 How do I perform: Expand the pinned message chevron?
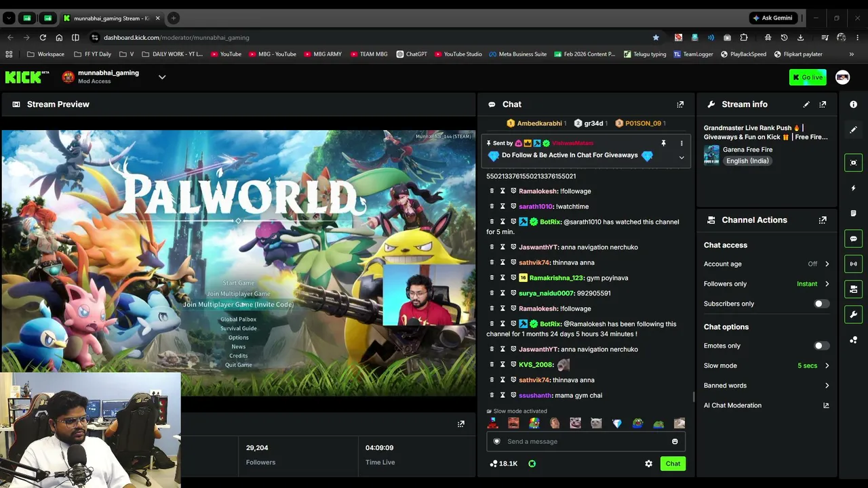tap(682, 158)
